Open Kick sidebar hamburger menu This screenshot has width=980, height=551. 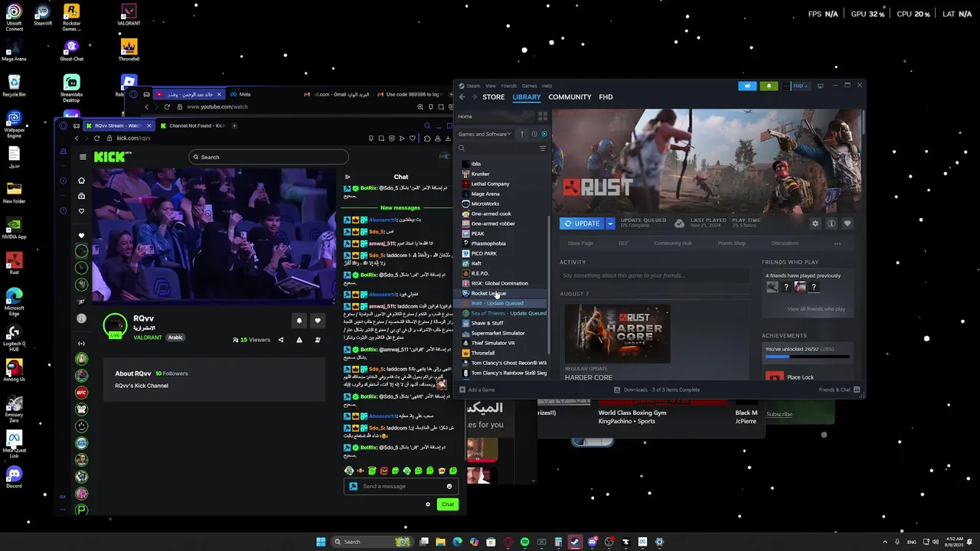coord(83,157)
